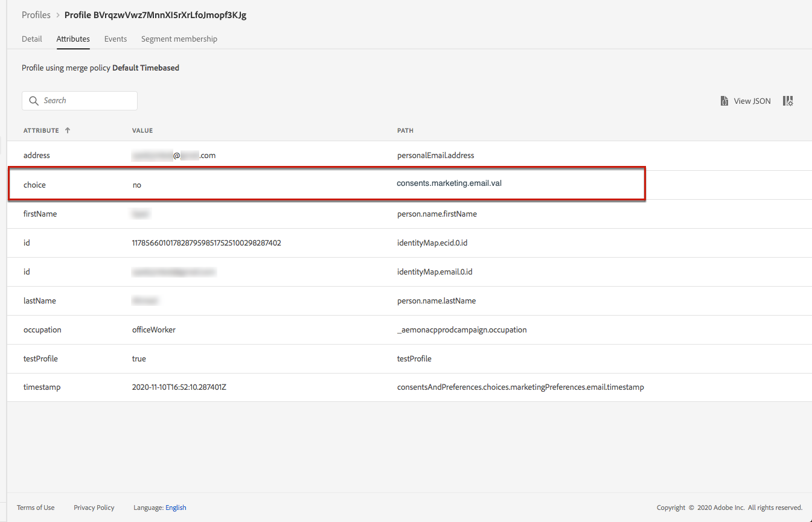Select the choice attribute row
This screenshot has height=522, width=812.
(34, 185)
